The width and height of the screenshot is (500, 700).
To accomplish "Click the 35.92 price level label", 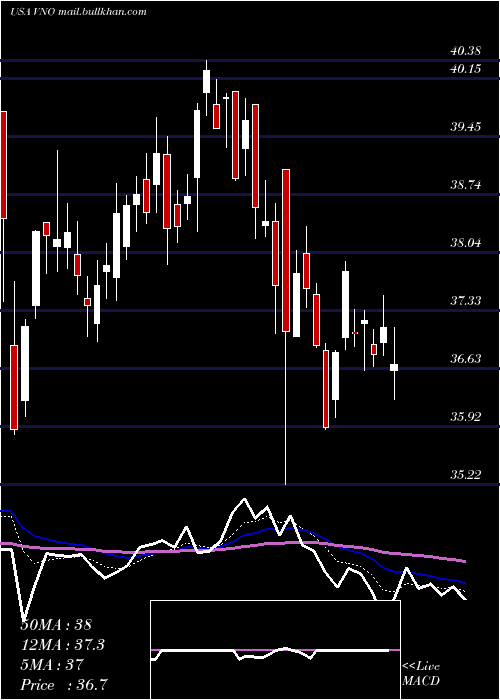I will (466, 417).
